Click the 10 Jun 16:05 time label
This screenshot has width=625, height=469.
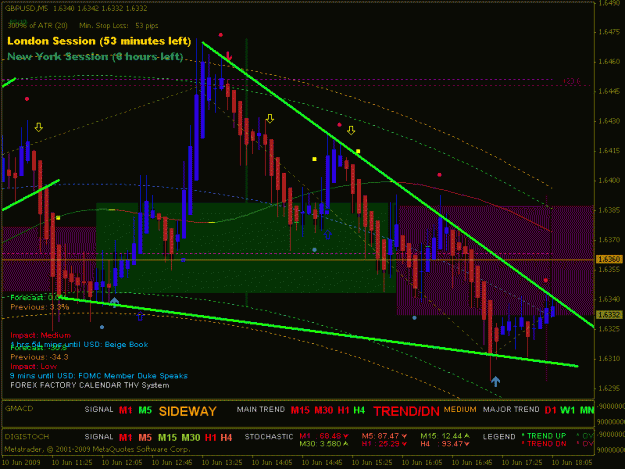[422, 463]
